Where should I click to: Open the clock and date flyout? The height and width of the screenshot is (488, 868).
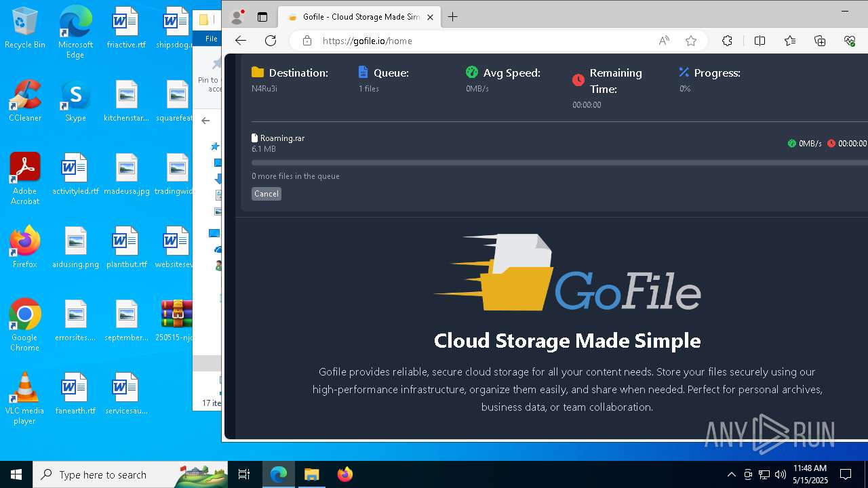(810, 474)
